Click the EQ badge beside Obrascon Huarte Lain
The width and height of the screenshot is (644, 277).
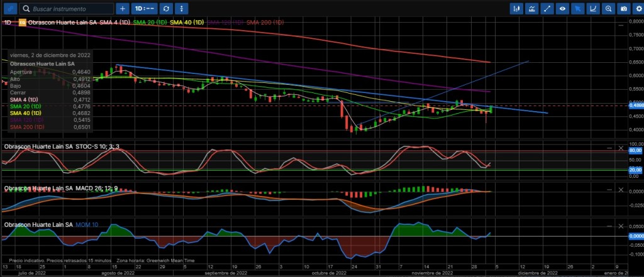coord(23,23)
